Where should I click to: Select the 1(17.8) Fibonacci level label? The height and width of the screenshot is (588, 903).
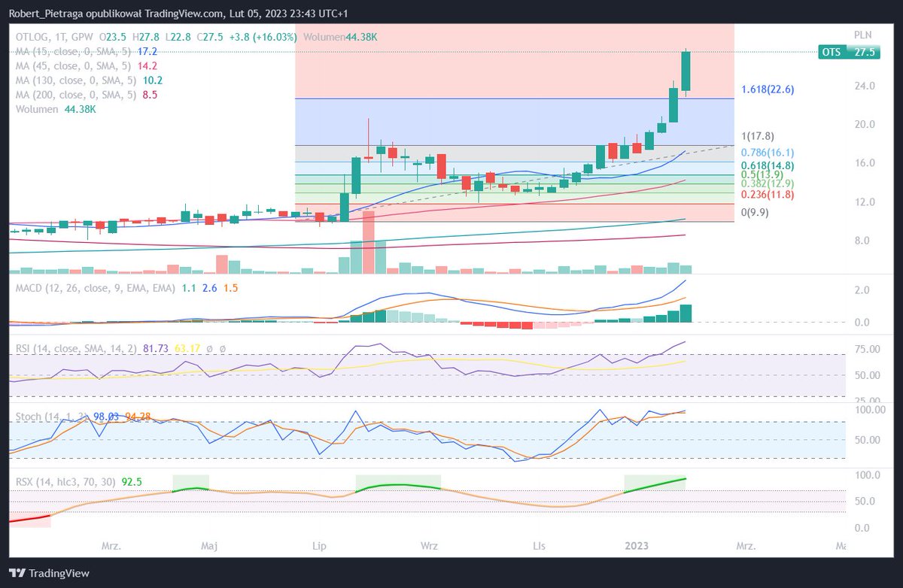click(x=758, y=137)
